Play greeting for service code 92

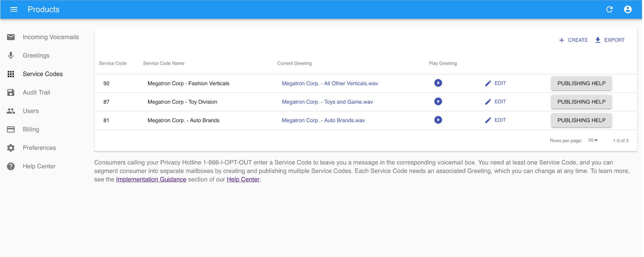pyautogui.click(x=438, y=83)
